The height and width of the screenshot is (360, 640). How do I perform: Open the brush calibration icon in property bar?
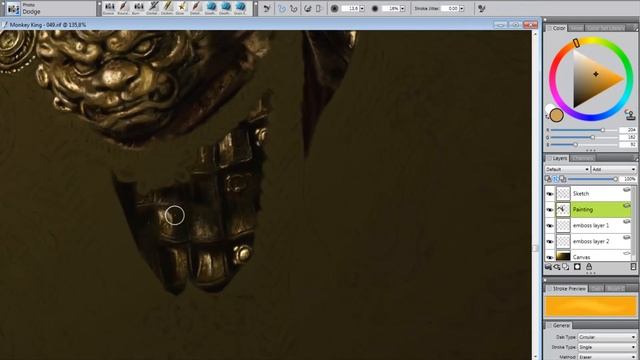coord(482,9)
